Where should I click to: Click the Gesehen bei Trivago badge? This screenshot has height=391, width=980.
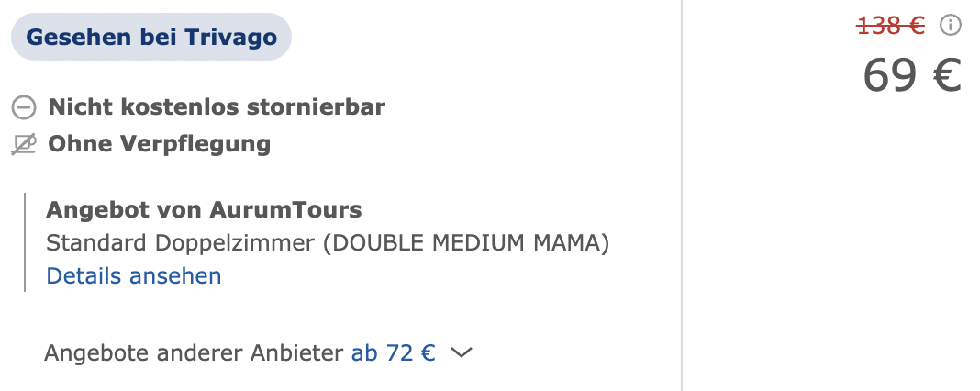click(151, 37)
